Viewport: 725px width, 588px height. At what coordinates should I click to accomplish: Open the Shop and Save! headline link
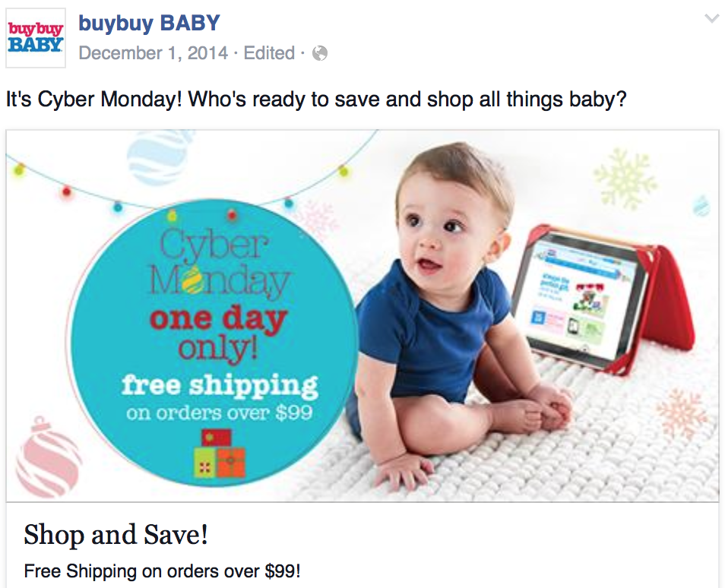[x=116, y=534]
